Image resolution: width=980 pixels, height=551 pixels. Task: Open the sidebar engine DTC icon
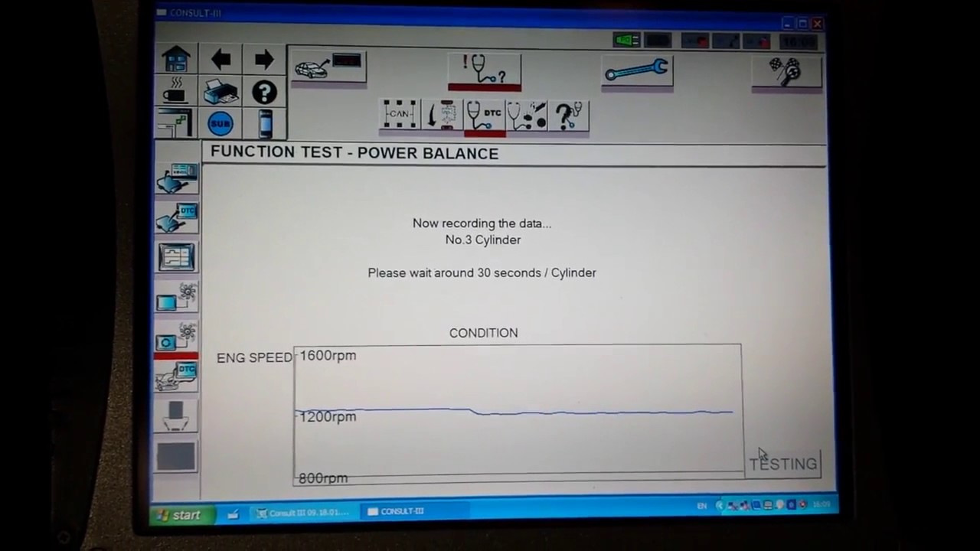177,377
